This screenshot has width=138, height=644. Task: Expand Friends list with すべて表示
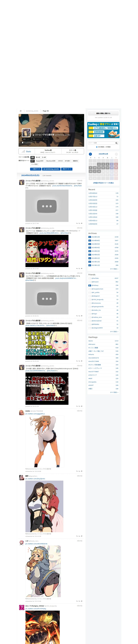tap(114, 332)
